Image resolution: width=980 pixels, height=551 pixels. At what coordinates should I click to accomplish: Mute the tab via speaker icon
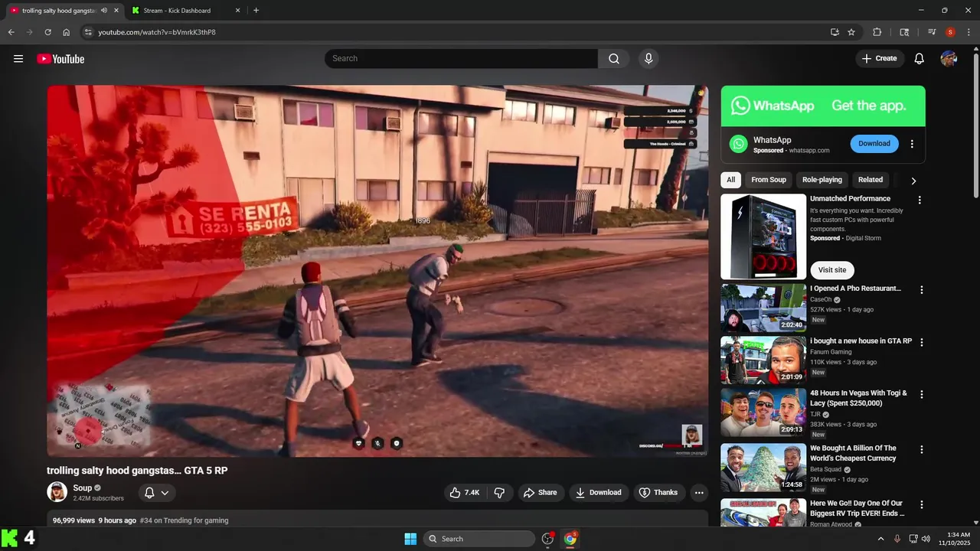104,11
